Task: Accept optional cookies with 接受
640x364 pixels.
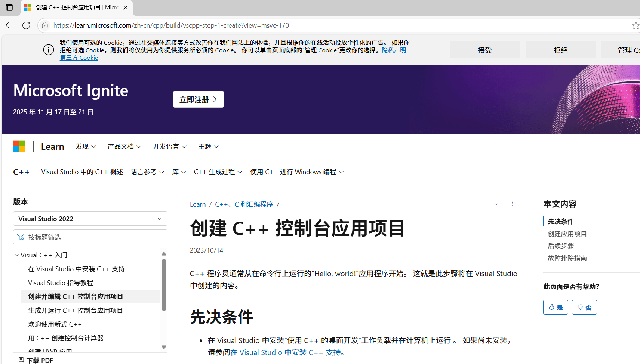Action: (x=484, y=50)
